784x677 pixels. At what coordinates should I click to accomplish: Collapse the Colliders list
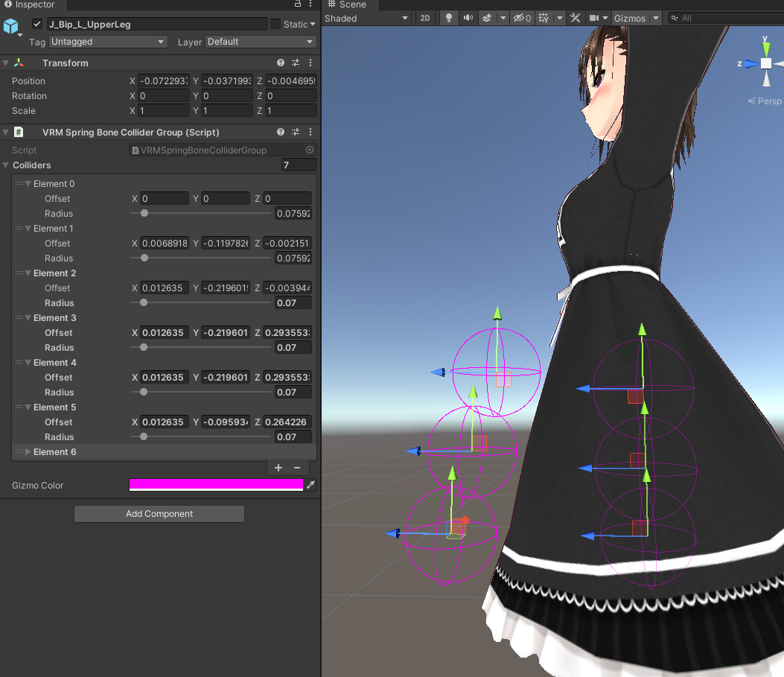[5, 165]
